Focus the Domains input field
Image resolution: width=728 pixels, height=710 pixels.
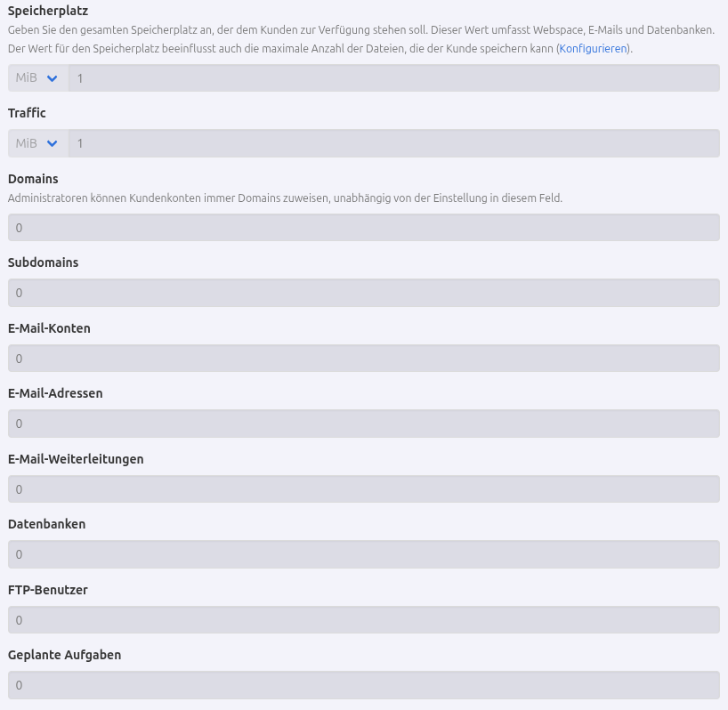364,228
